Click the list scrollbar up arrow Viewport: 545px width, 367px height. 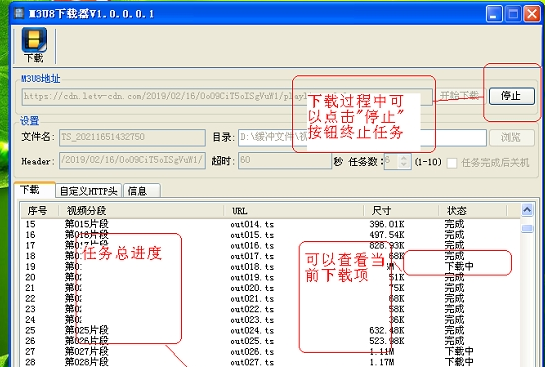tap(527, 210)
